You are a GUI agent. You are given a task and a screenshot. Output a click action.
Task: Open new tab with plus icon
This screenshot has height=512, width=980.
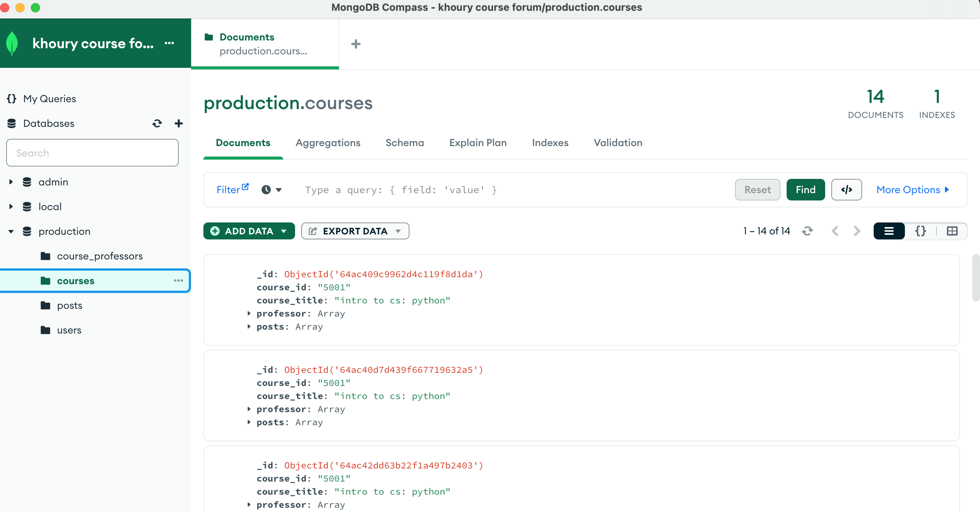[356, 44]
